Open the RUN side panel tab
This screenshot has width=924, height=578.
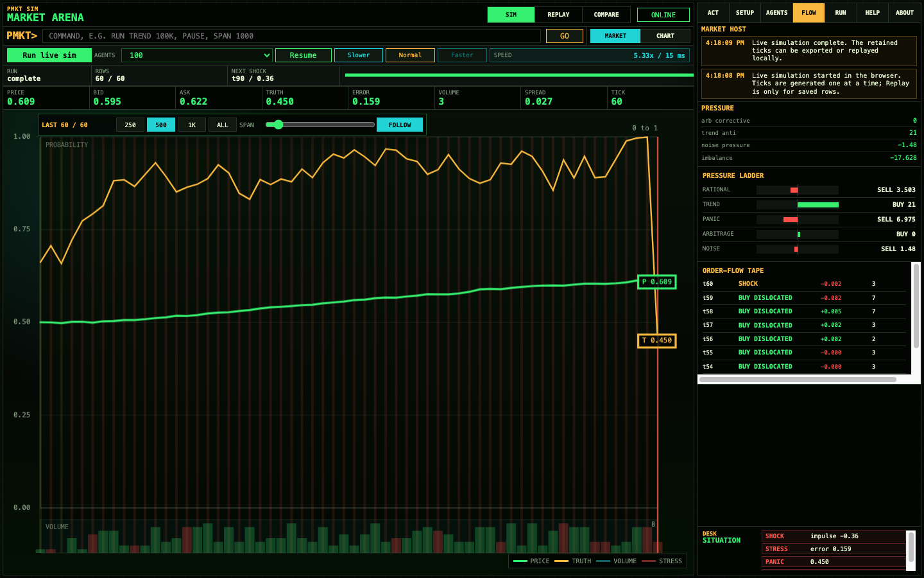[841, 13]
